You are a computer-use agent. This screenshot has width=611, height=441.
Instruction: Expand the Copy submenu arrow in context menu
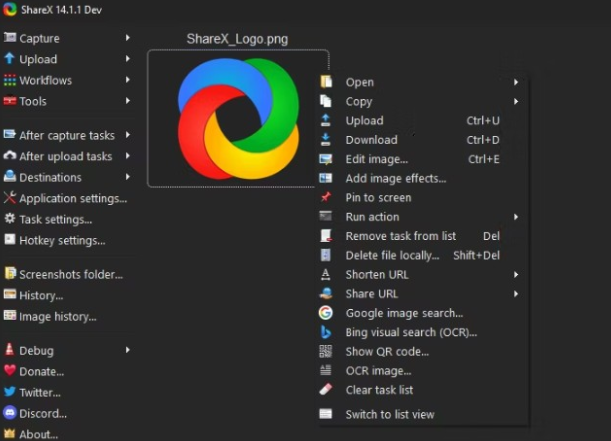[516, 101]
